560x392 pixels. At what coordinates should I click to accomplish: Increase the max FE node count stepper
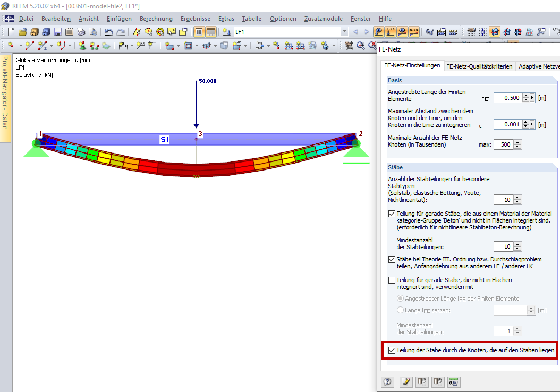pyautogui.click(x=517, y=142)
